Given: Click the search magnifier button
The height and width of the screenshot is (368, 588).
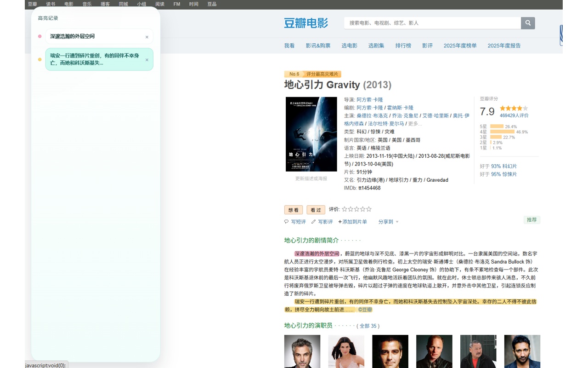Looking at the screenshot, I should click(528, 23).
